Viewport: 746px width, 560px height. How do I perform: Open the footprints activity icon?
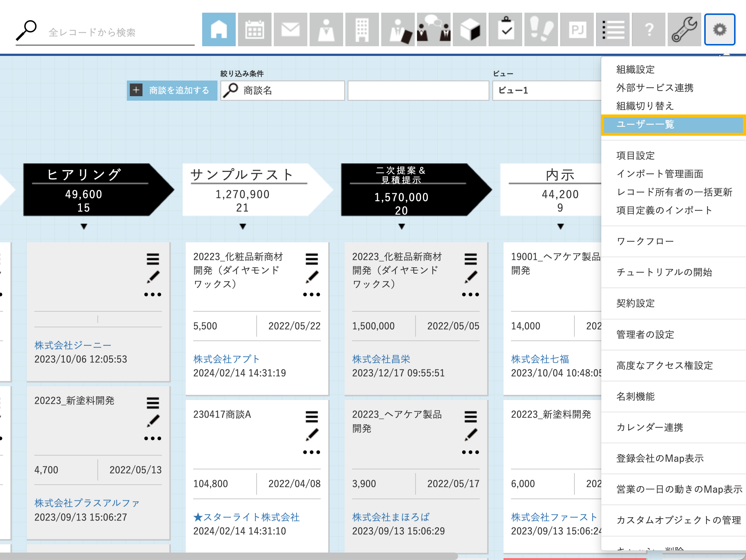541,29
